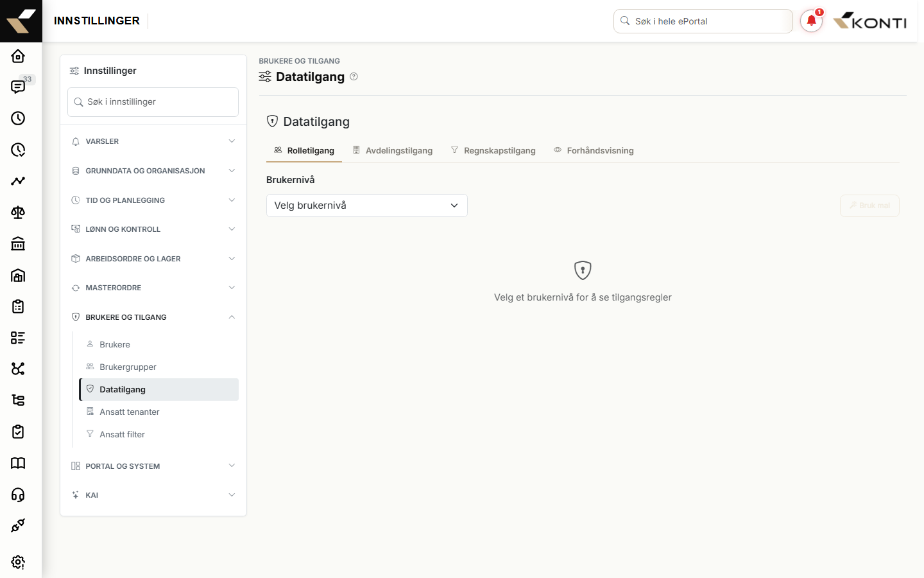
Task: Expand the VARSLER section
Action: [153, 141]
